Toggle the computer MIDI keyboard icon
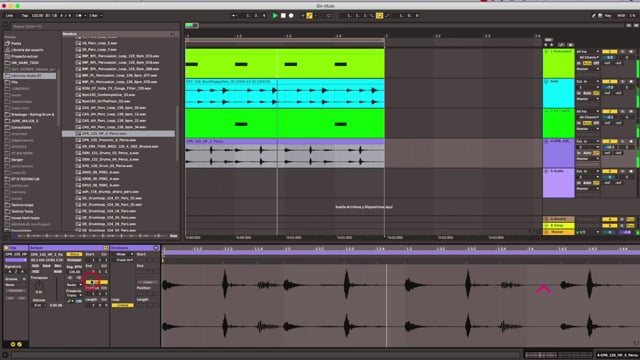Image resolution: width=640 pixels, height=360 pixels. [x=600, y=16]
